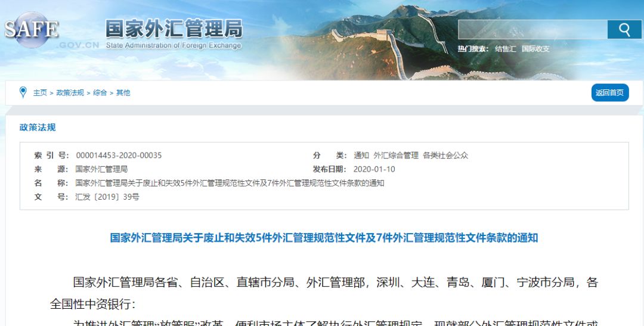Screen dimensions: 644x326
Task: Click the publish date 2020-01-10
Action: (x=374, y=169)
